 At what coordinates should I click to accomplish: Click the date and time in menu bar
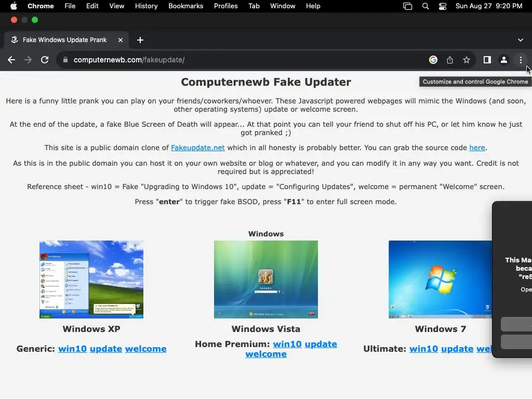[488, 6]
